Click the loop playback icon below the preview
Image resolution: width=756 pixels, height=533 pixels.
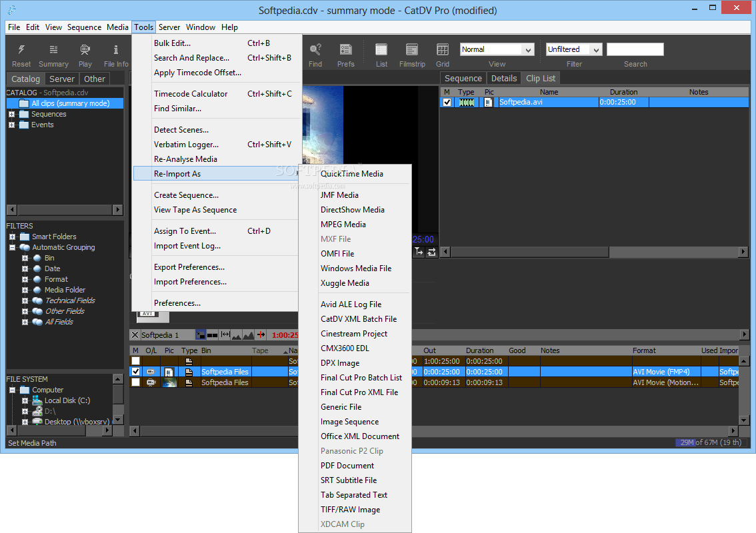click(431, 252)
